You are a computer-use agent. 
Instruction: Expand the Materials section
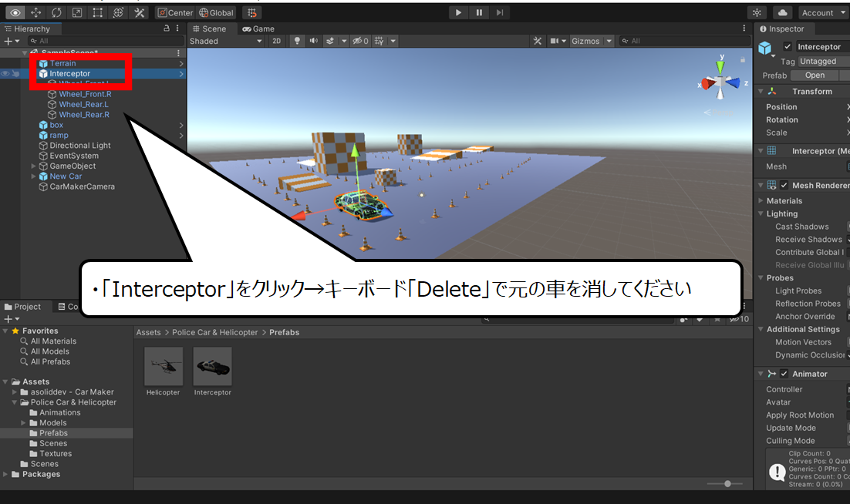[x=761, y=201]
